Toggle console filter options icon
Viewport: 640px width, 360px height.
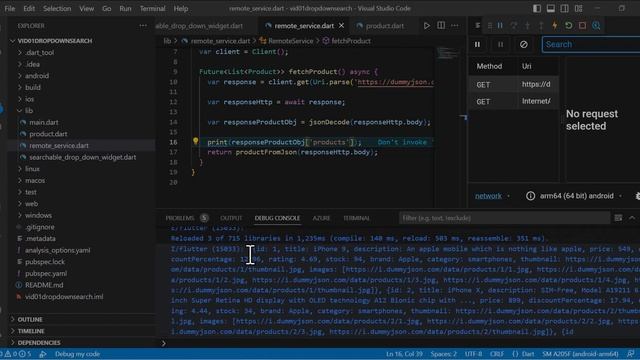click(618, 218)
